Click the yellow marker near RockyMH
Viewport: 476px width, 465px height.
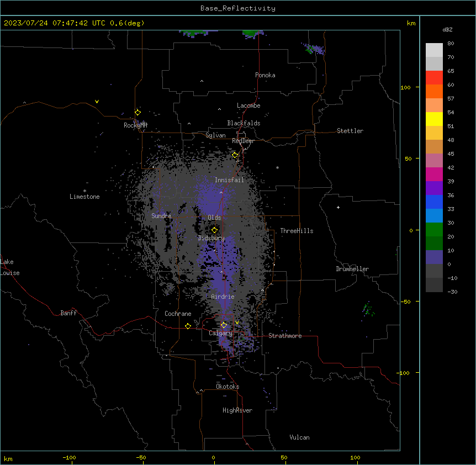point(137,113)
